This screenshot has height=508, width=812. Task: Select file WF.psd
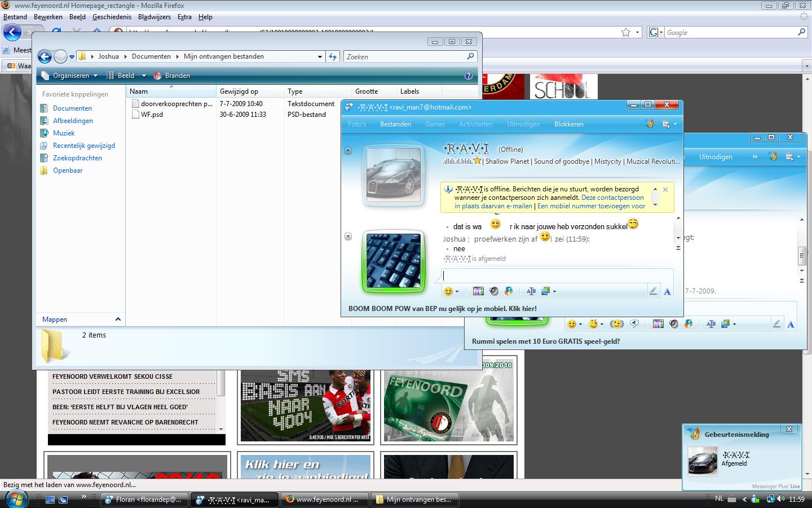pyautogui.click(x=152, y=115)
